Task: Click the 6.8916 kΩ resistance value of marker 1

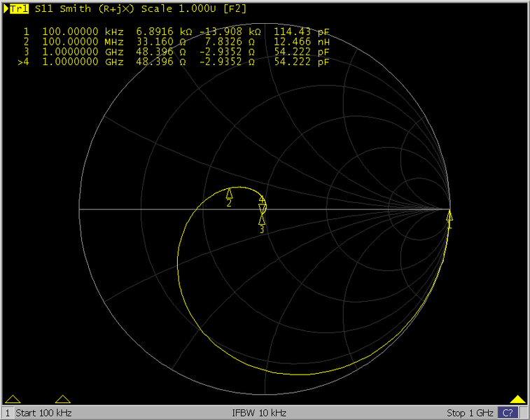Action: [164, 31]
